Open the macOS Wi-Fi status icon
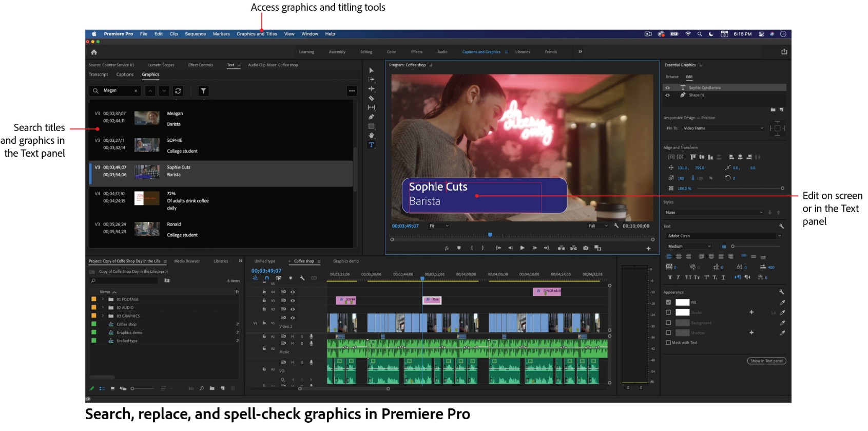Screen dimensions: 868x431 tap(688, 34)
